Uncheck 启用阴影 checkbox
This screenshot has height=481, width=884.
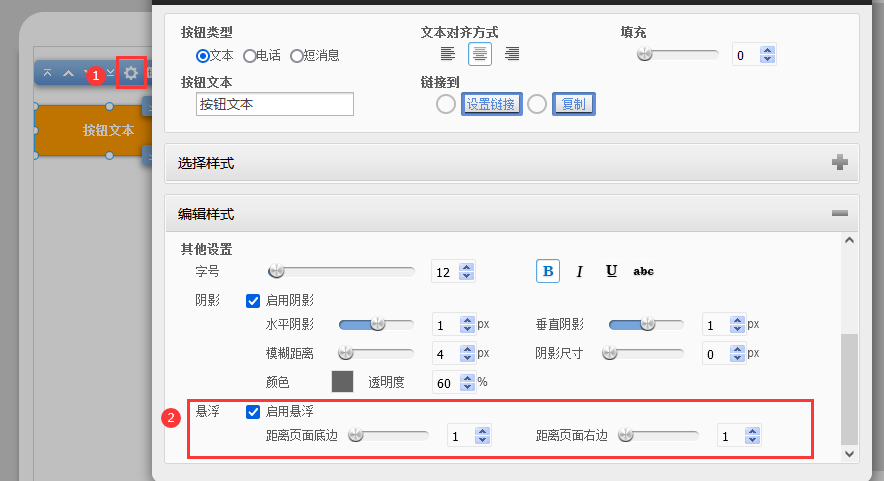253,300
